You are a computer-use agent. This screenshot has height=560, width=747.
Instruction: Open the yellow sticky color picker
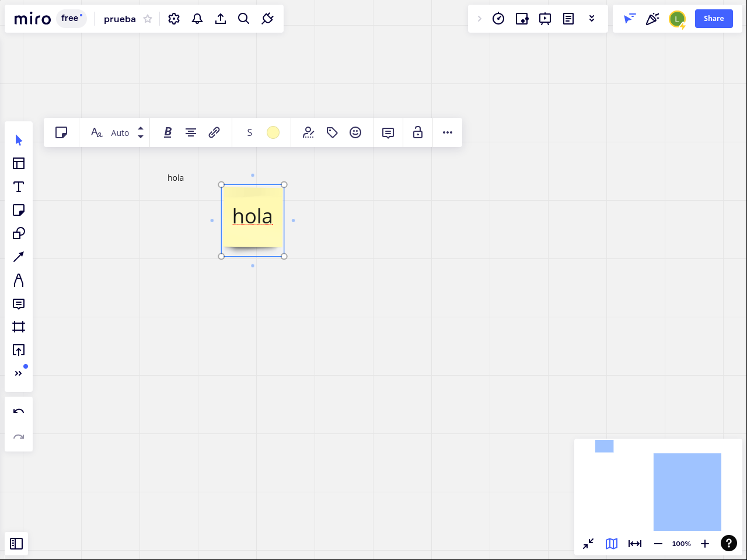[273, 132]
